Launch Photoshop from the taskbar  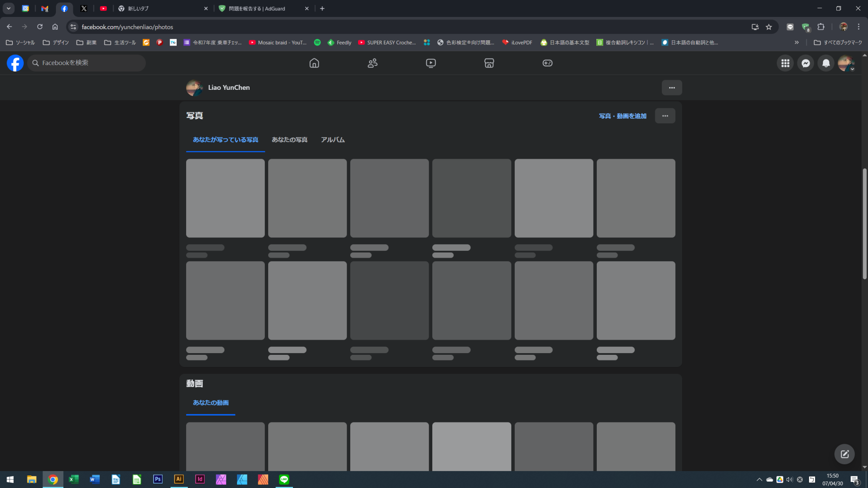point(158,479)
